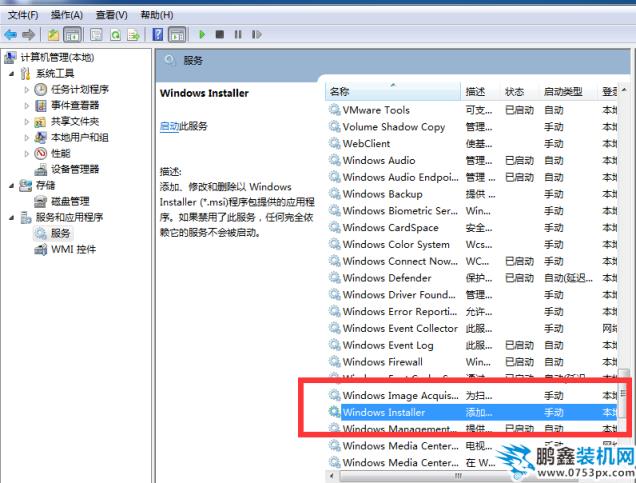Select the Windows Firewall service

[473, 362]
